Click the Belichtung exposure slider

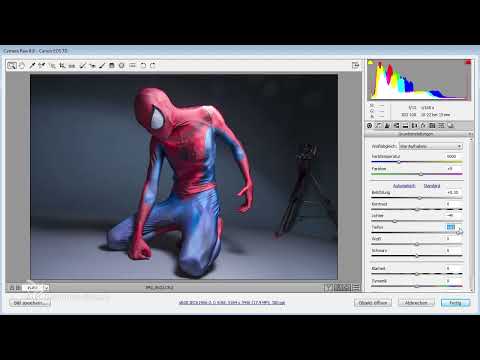coord(417,198)
